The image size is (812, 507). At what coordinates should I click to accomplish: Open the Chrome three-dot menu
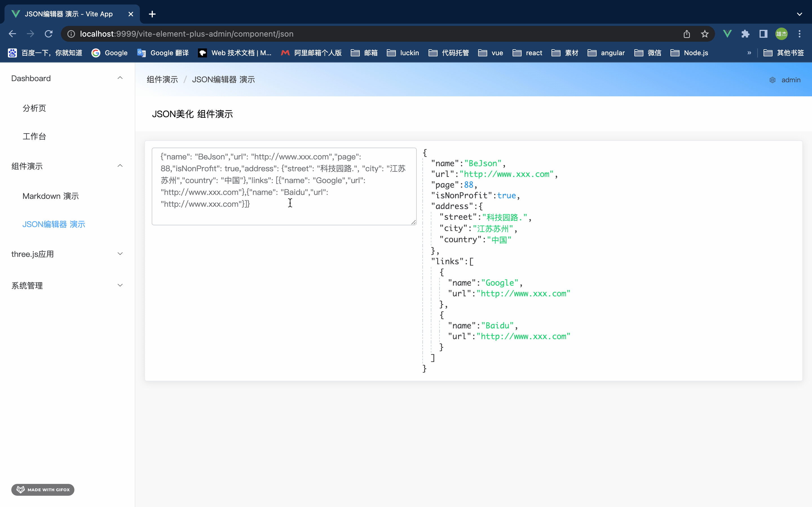pyautogui.click(x=800, y=34)
